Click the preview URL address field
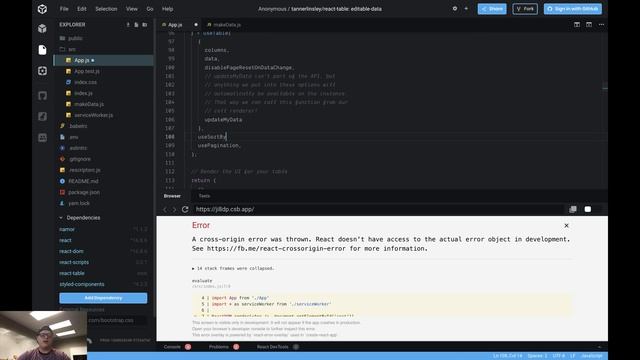This screenshot has height=360, width=640. pos(379,209)
